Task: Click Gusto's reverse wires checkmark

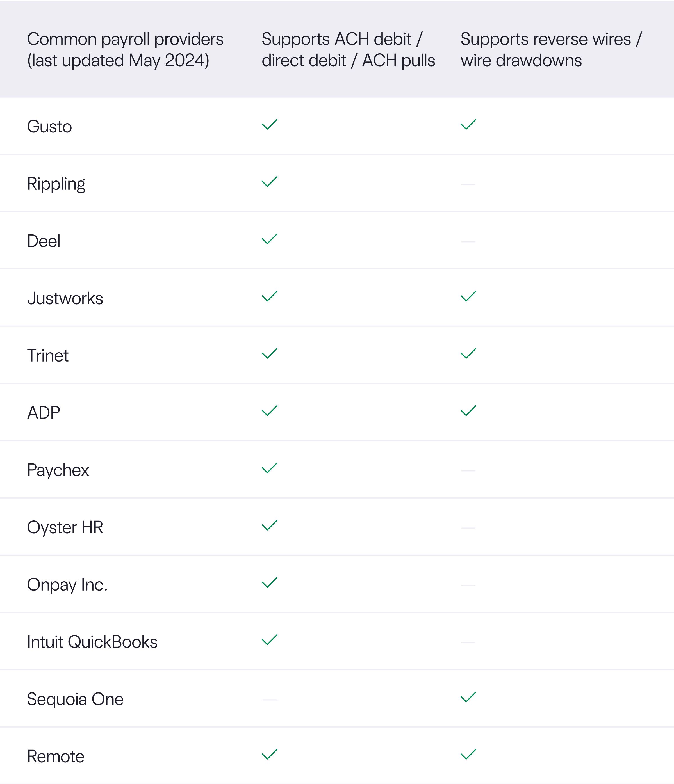Action: [468, 124]
